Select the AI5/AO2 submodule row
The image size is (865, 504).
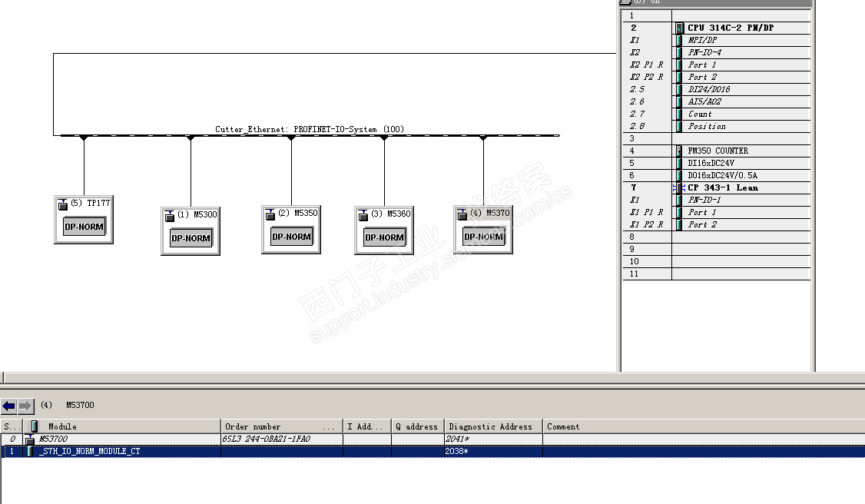717,101
